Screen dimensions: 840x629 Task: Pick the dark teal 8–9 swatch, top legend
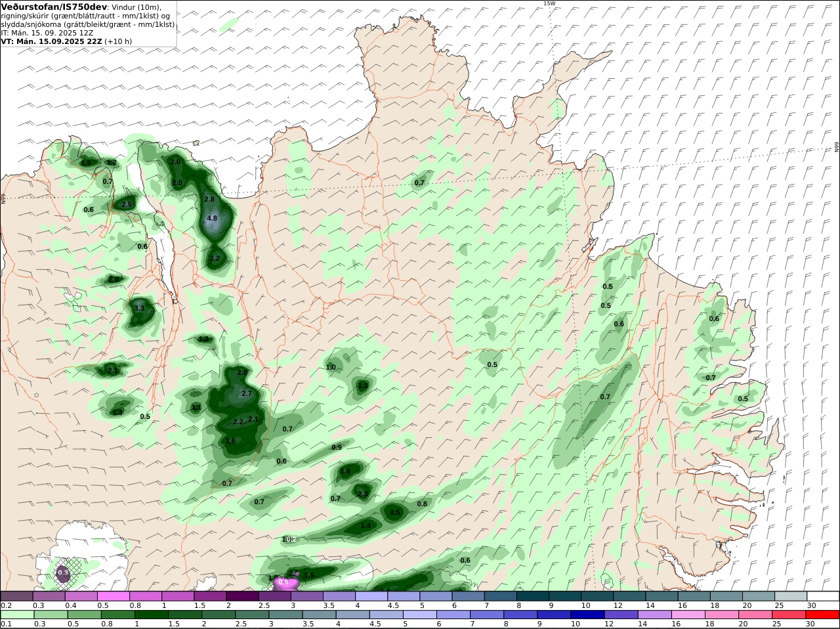coord(534,596)
